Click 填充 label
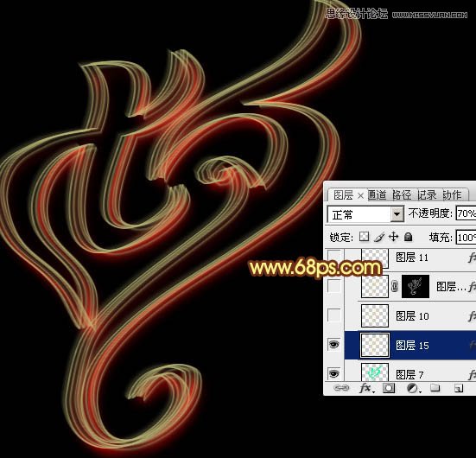This screenshot has width=476, height=458. (x=441, y=237)
